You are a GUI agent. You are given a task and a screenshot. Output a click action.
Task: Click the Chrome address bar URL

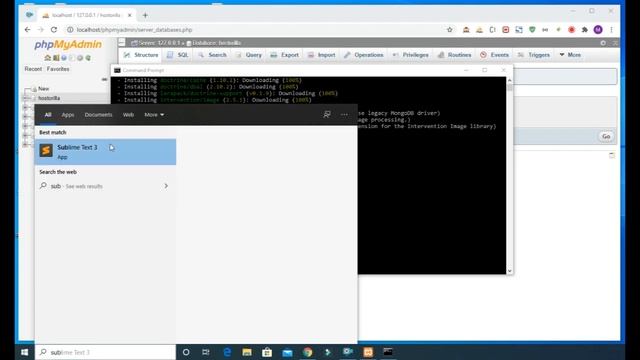point(134,30)
